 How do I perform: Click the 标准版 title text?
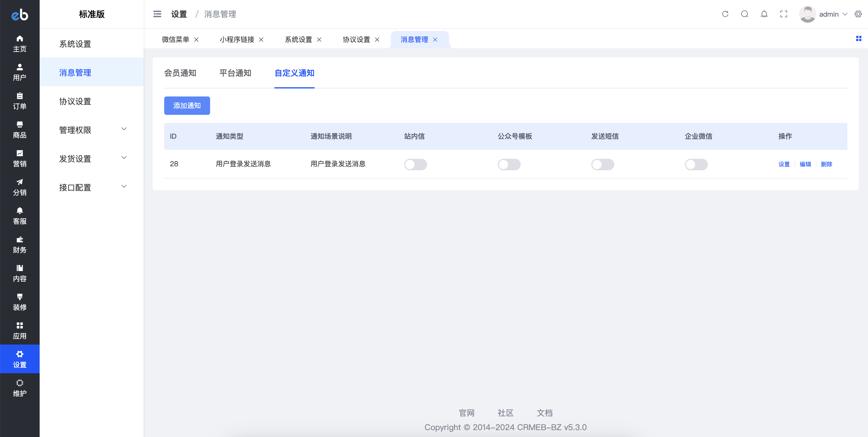pos(92,14)
